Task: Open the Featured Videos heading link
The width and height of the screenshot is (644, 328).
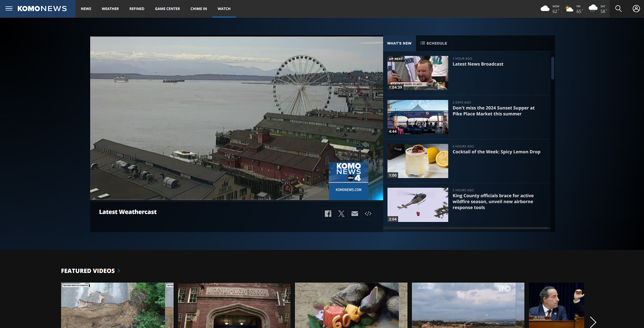Action: point(88,271)
